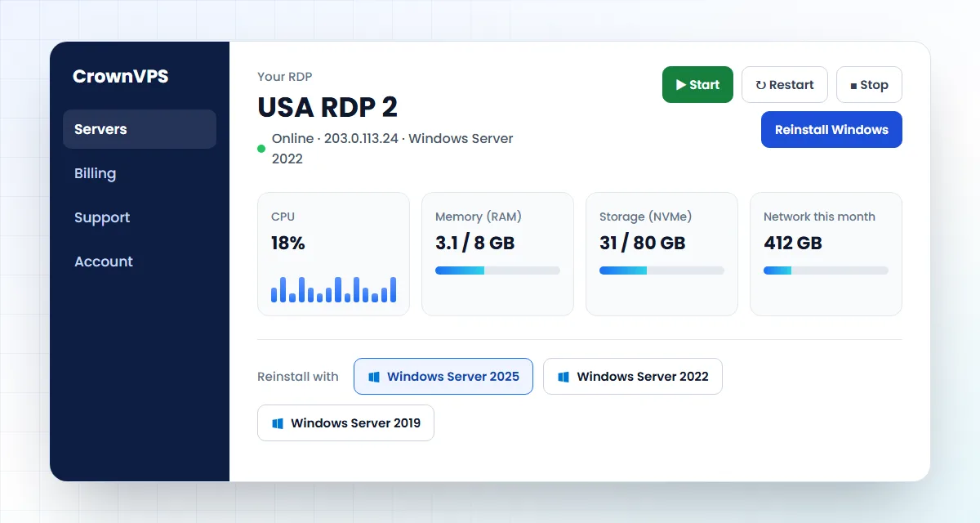Select Windows Server 2022 reinstall option

pos(633,376)
